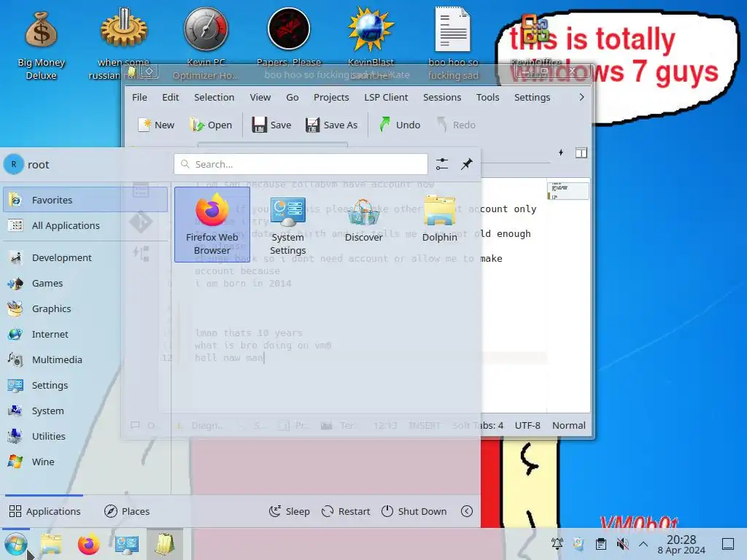Open Kate's Settings menu

(532, 97)
